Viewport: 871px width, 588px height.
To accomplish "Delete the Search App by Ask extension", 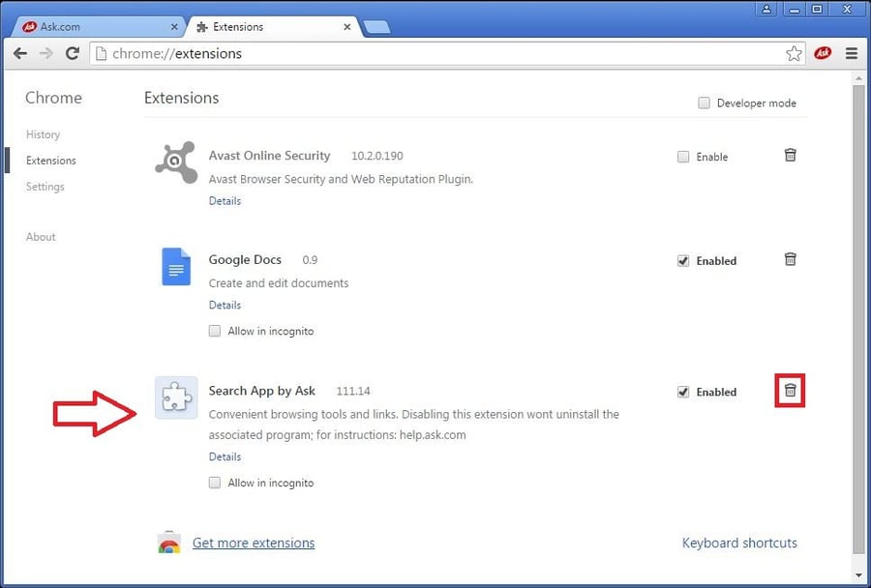I will [x=790, y=391].
